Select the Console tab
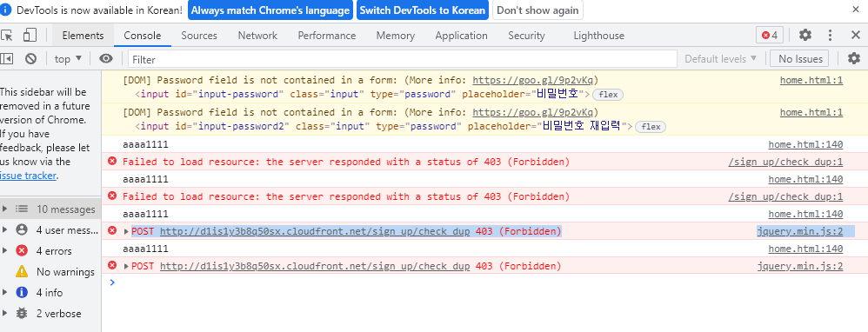This screenshot has width=868, height=332. coord(143,36)
